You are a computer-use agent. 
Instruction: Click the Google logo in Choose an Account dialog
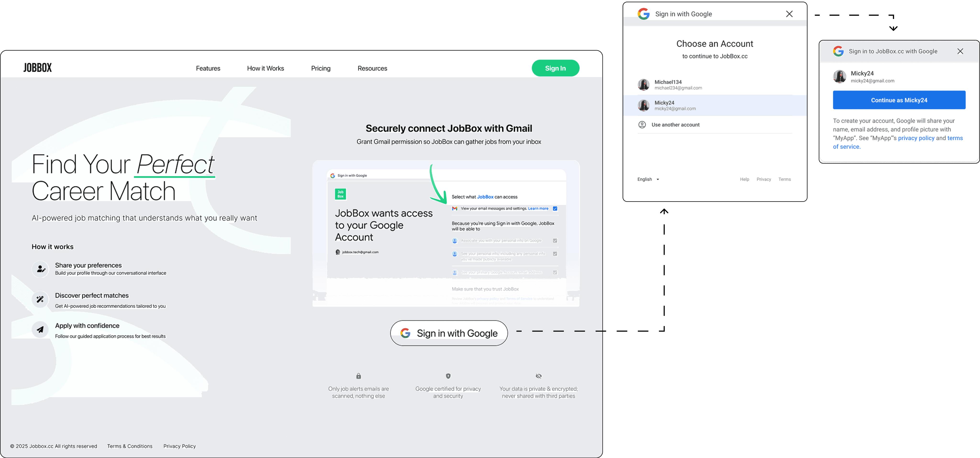[x=644, y=14]
